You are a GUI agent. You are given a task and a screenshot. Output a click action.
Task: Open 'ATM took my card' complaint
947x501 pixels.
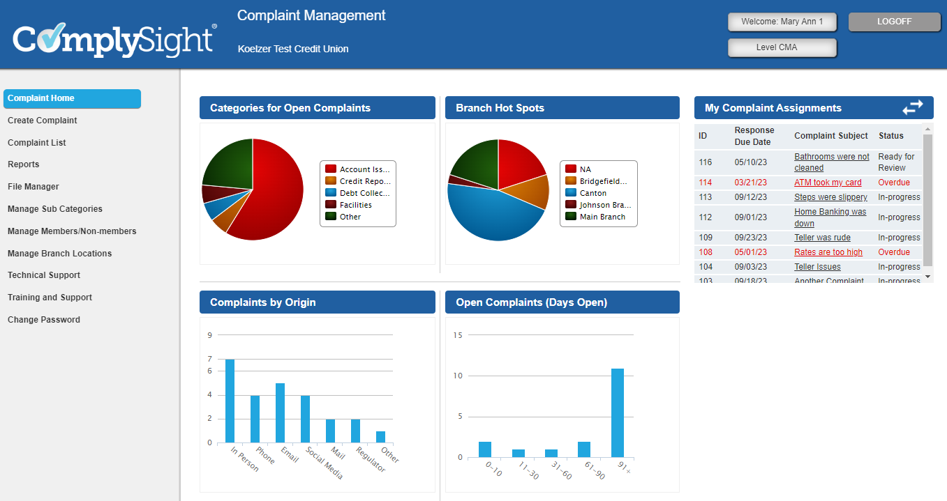(827, 183)
